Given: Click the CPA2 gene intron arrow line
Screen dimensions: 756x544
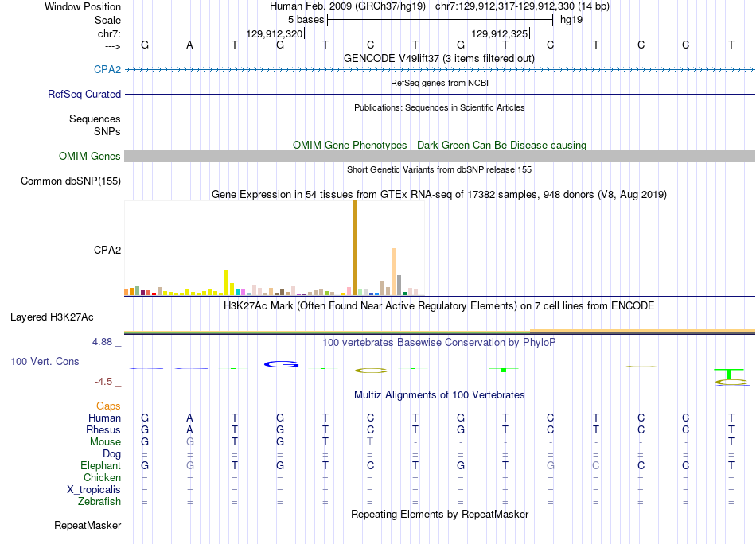Looking at the screenshot, I should [440, 70].
